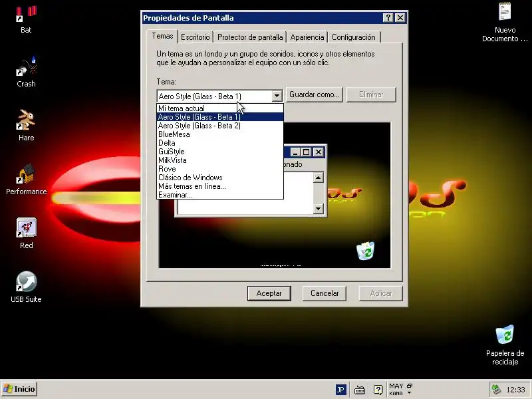Click the Eliminar button
532x399 pixels.
click(371, 94)
